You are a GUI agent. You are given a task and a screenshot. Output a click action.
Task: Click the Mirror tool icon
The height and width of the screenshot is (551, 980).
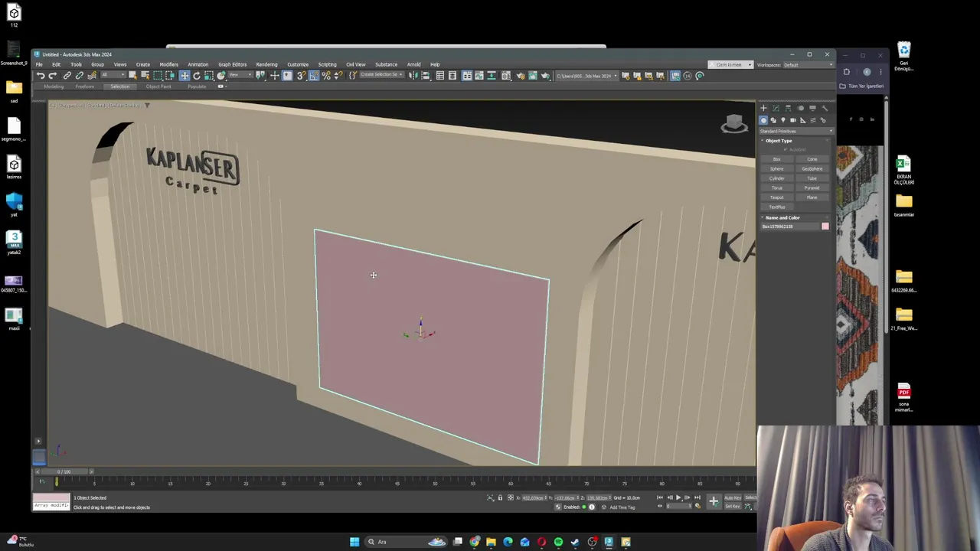(x=412, y=75)
